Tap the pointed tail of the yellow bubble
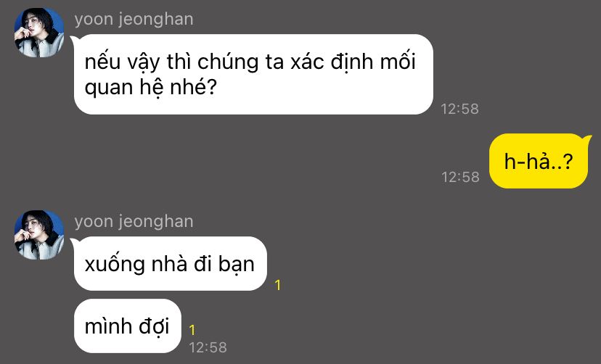The height and width of the screenshot is (364, 601). coord(586,138)
